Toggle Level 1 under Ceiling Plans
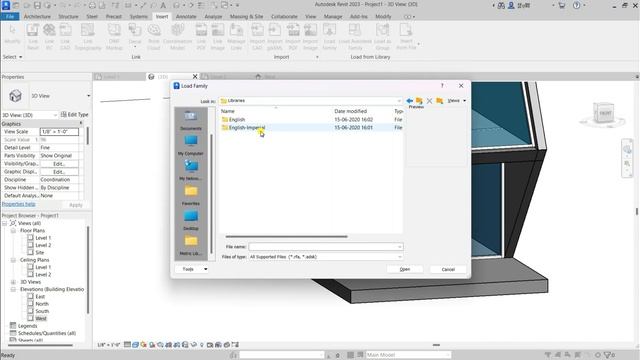The height and width of the screenshot is (360, 640). pyautogui.click(x=31, y=267)
